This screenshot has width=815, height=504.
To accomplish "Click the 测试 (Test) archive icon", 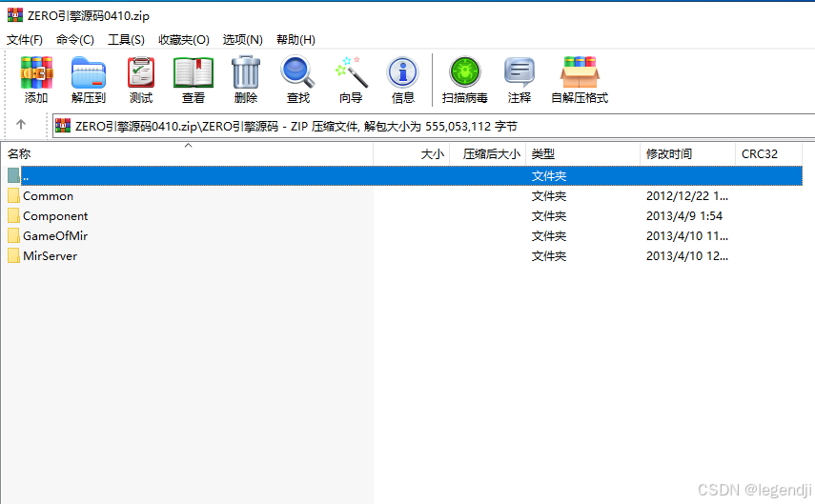I will click(x=141, y=72).
